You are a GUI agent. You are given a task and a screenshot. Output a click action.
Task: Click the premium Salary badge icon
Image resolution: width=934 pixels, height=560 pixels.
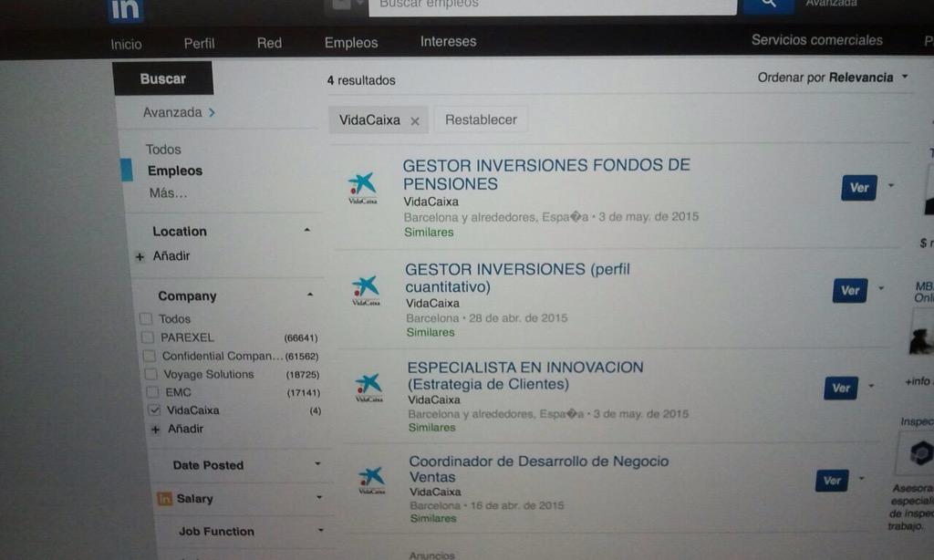(164, 499)
